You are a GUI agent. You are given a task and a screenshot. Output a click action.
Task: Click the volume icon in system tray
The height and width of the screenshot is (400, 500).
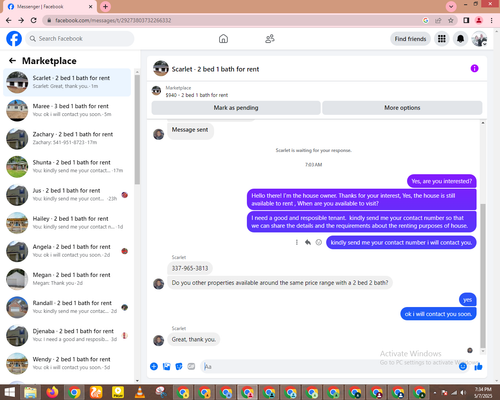(x=463, y=393)
